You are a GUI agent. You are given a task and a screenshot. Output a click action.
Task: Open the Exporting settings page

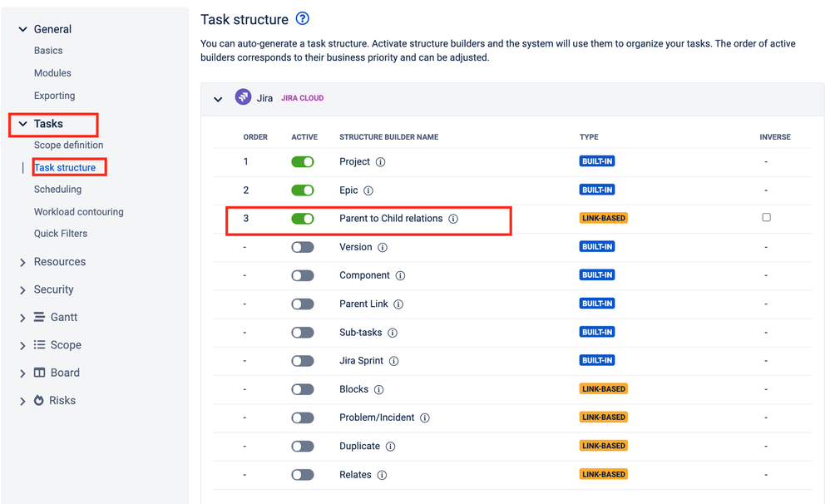(x=54, y=96)
